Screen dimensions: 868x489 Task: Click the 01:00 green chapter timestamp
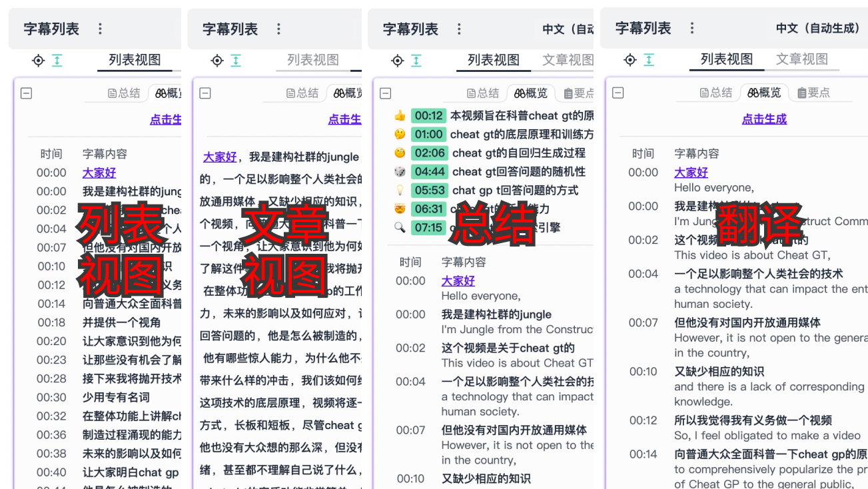pos(428,134)
